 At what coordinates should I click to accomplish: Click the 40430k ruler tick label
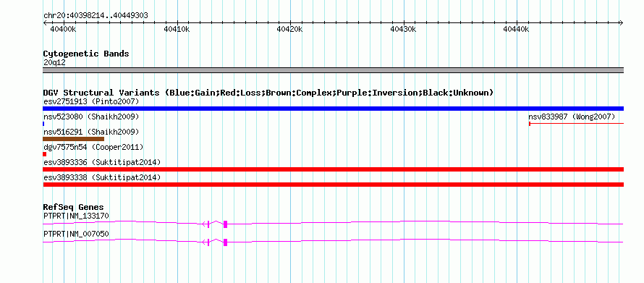[403, 29]
